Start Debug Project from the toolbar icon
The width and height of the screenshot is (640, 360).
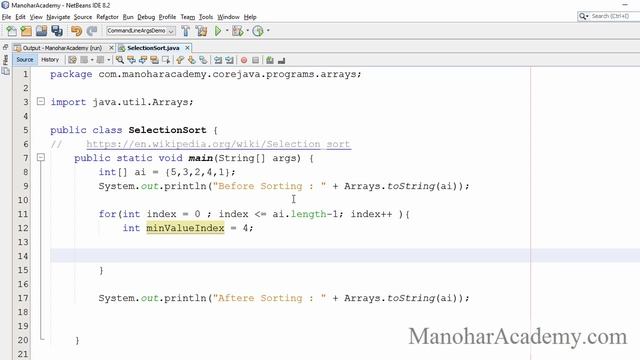click(237, 31)
